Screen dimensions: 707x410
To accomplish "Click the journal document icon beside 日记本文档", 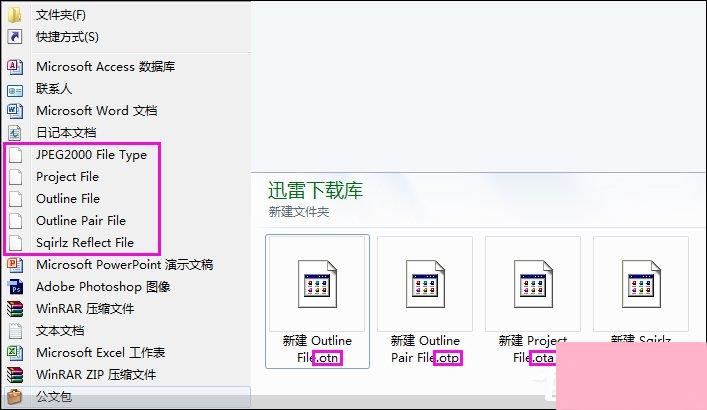I will coord(15,133).
